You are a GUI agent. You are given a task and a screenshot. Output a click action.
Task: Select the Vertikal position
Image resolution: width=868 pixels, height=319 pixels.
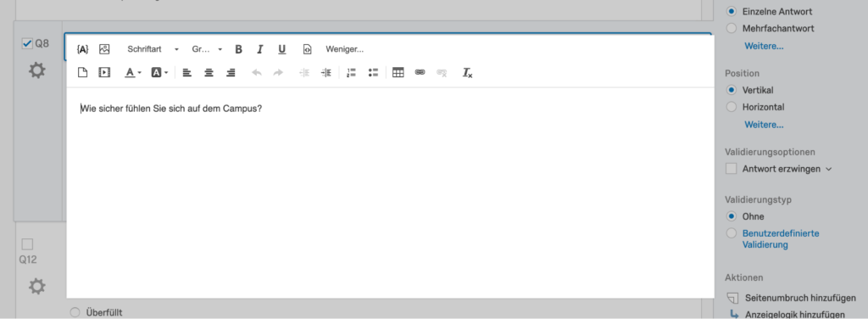(732, 90)
